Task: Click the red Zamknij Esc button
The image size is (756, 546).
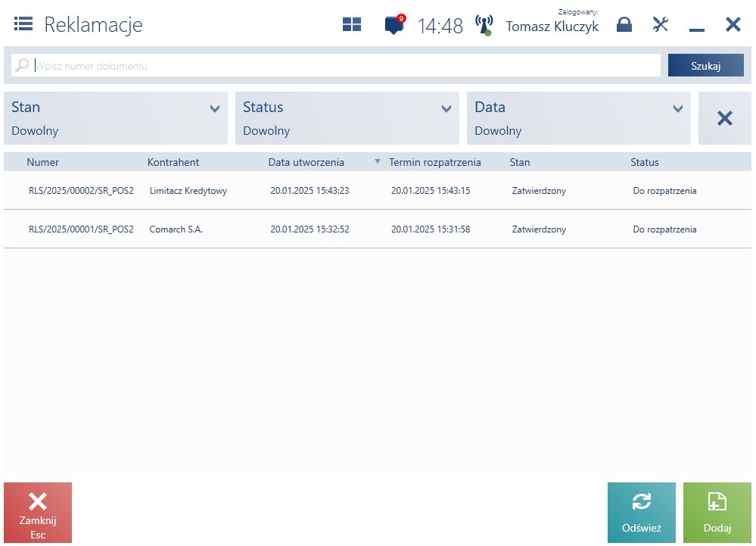Action: click(38, 513)
